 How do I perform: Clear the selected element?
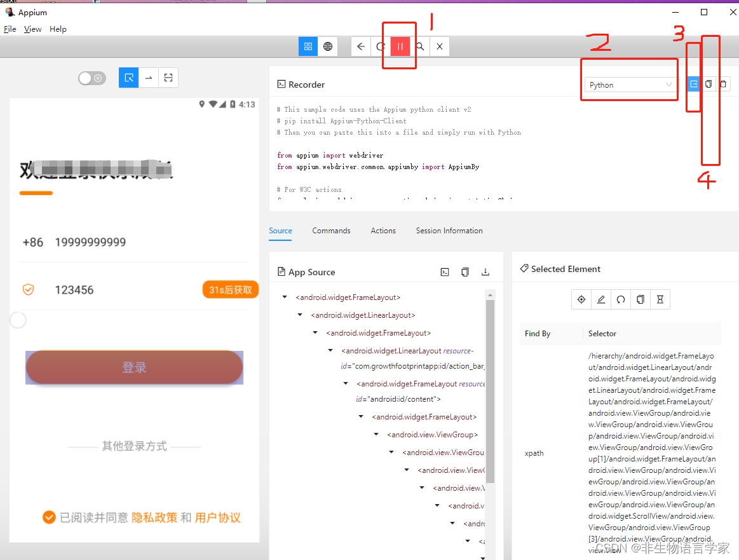point(621,299)
